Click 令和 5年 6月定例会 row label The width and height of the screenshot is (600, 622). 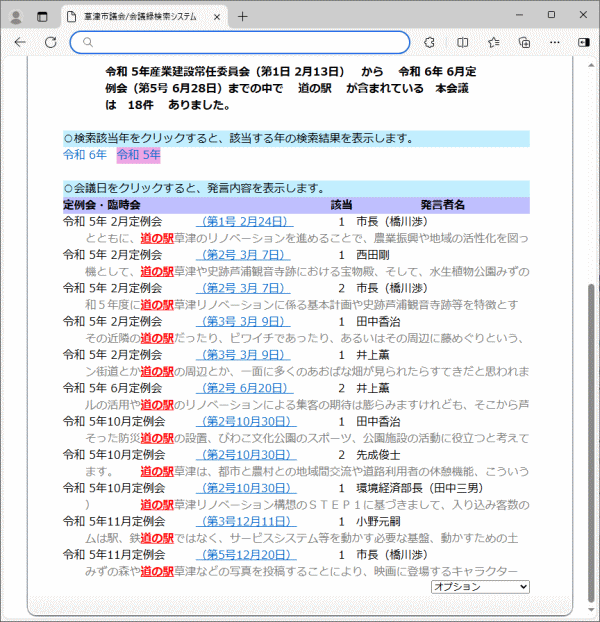click(x=113, y=388)
